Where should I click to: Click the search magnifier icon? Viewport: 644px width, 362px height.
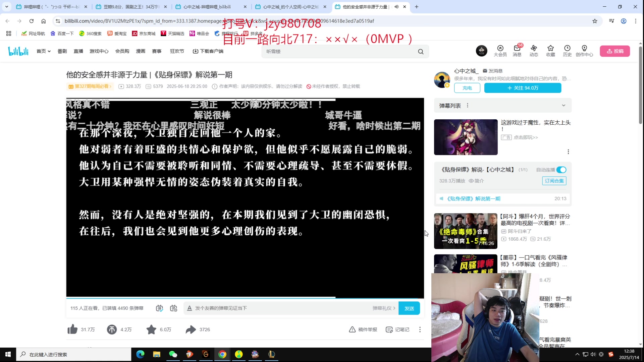[421, 52]
